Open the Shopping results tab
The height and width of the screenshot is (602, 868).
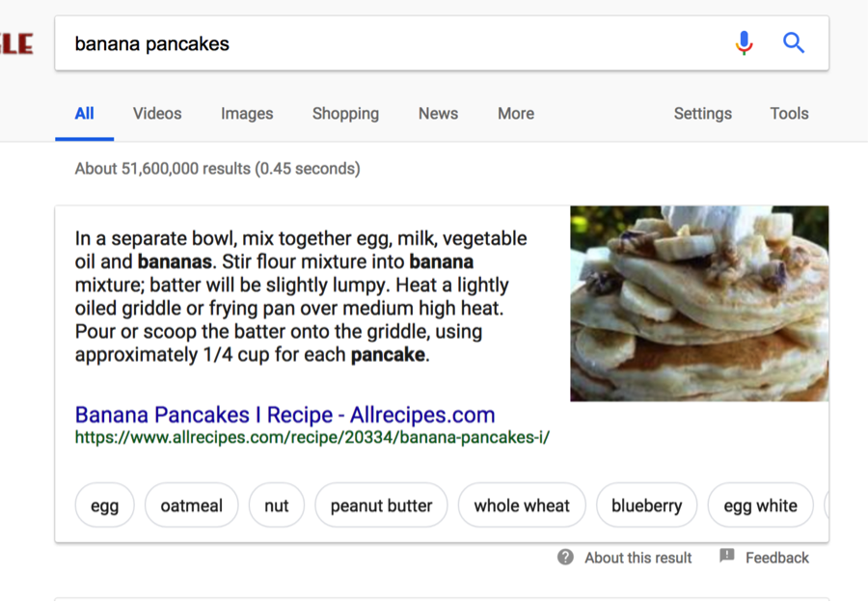(x=345, y=114)
